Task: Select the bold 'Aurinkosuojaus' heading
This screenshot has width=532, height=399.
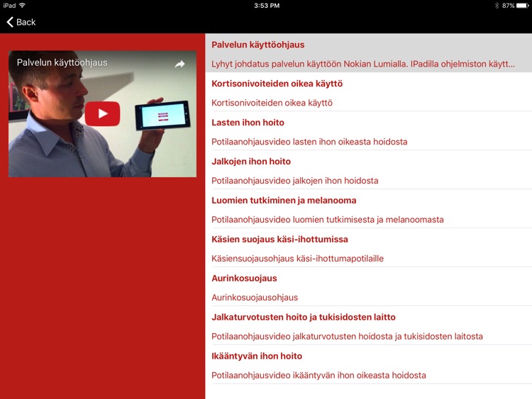Action: click(244, 279)
